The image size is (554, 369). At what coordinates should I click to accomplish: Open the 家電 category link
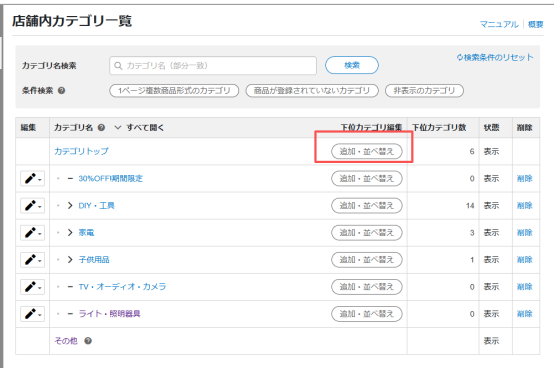86,233
